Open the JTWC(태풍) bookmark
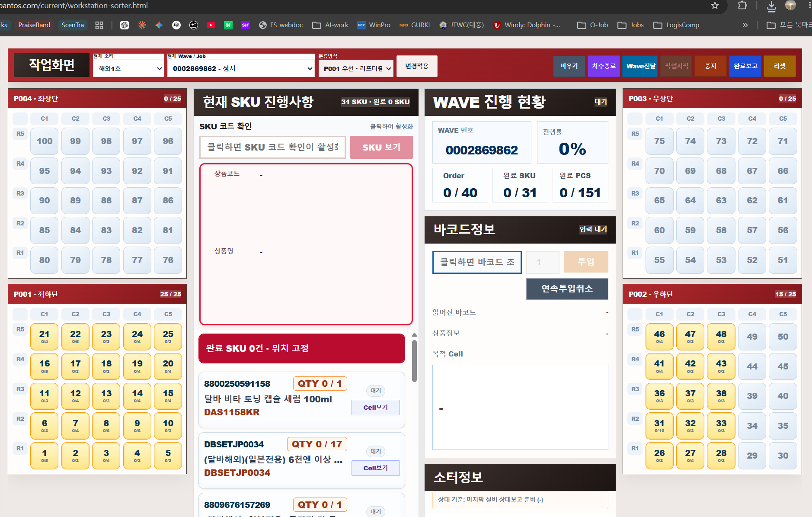Image resolution: width=812 pixels, height=517 pixels. (x=462, y=25)
